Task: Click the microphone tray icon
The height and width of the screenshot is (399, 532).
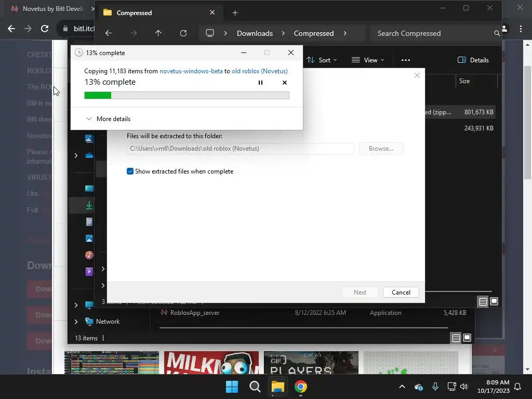Action: [435, 387]
